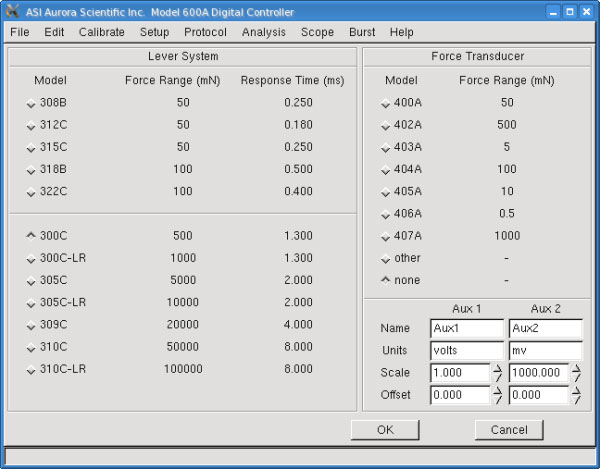Choose the 305C-LR lever model
Screen dimensions: 600x469
coord(31,303)
